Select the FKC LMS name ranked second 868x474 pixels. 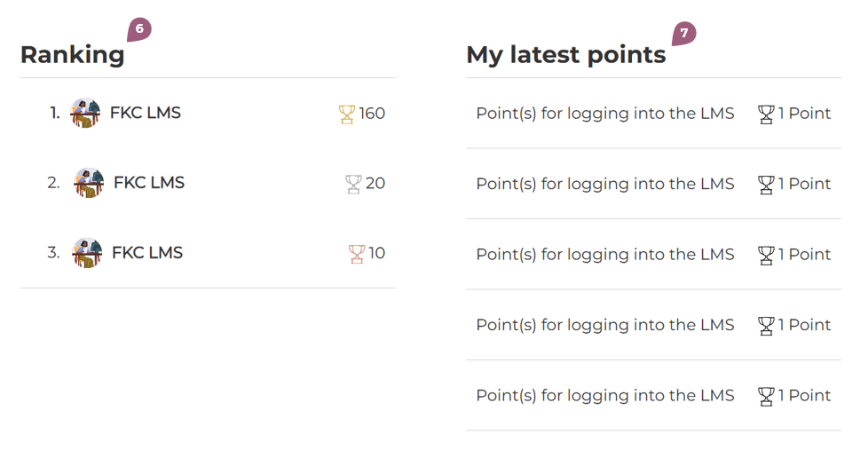click(149, 183)
